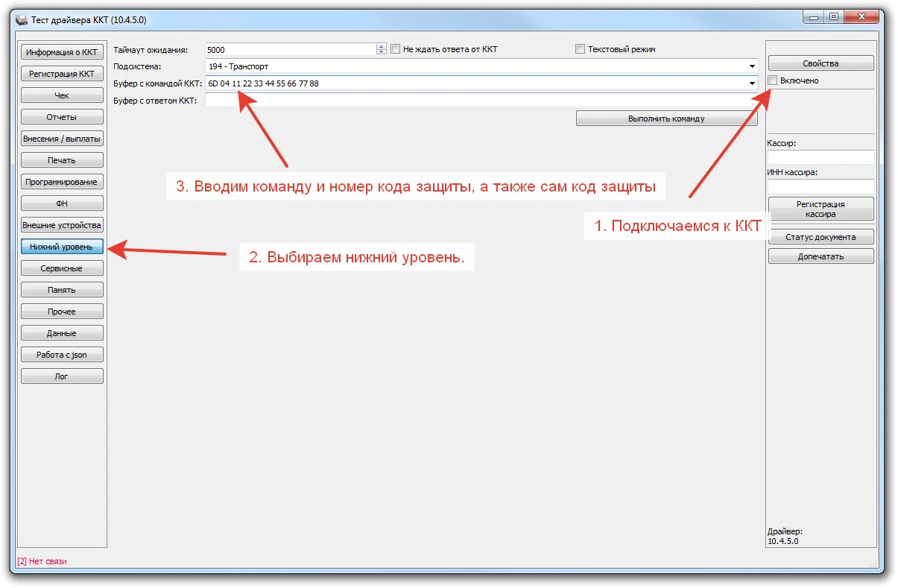
Task: Open the Прочее section
Action: [62, 312]
